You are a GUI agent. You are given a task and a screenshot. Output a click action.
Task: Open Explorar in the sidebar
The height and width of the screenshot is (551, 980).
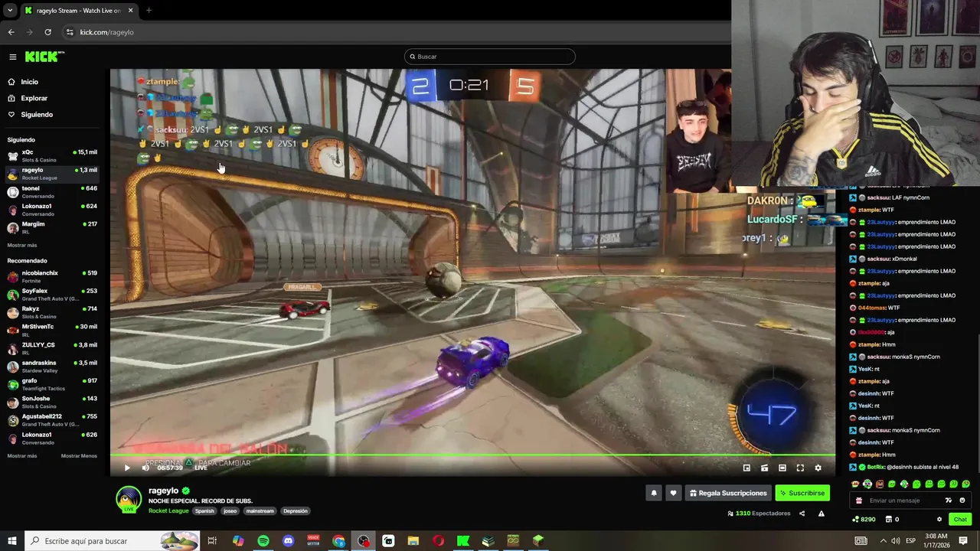(34, 98)
